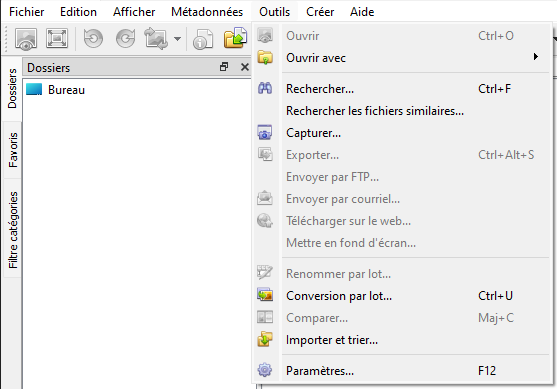Open the Créer menu
Viewport: 557px width, 389px height.
click(x=320, y=12)
